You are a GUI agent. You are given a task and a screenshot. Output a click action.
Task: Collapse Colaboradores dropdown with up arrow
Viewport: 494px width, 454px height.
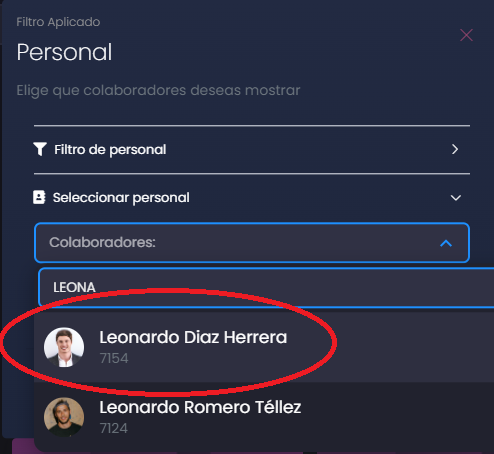pos(446,243)
